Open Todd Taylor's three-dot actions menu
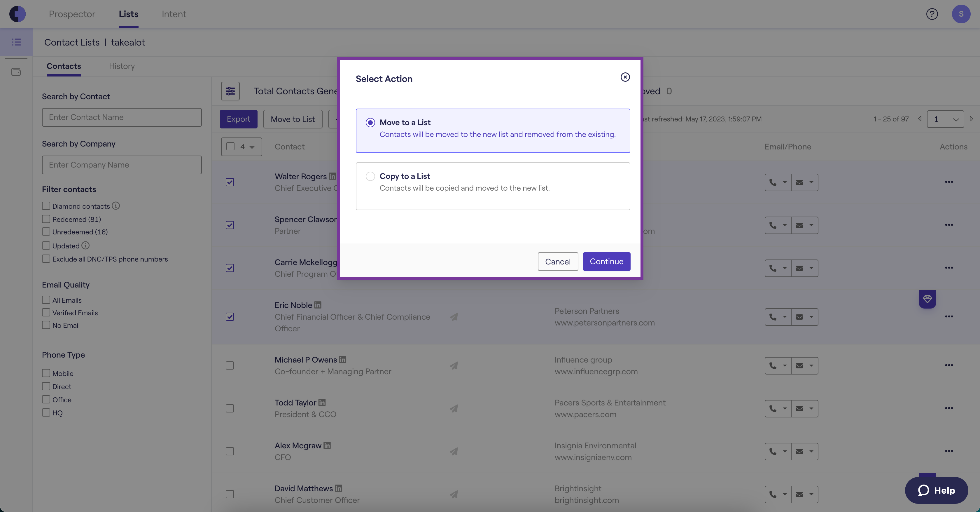The image size is (980, 512). tap(949, 408)
